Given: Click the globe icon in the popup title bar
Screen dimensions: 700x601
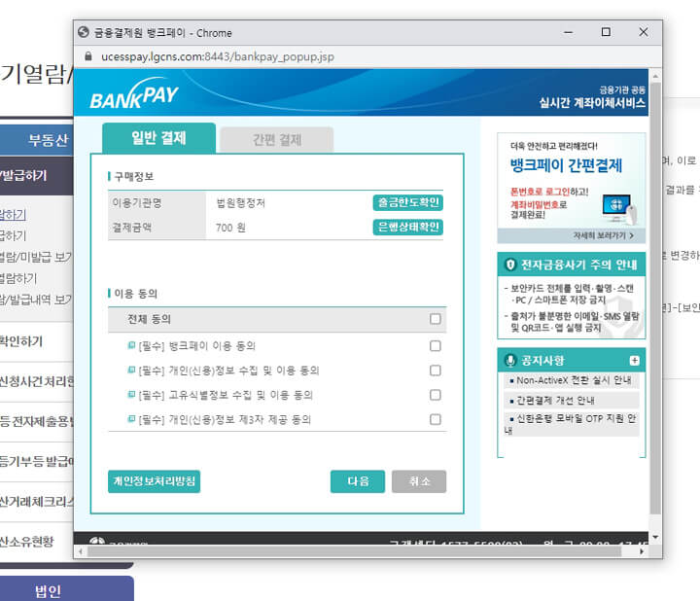Looking at the screenshot, I should click(x=83, y=32).
